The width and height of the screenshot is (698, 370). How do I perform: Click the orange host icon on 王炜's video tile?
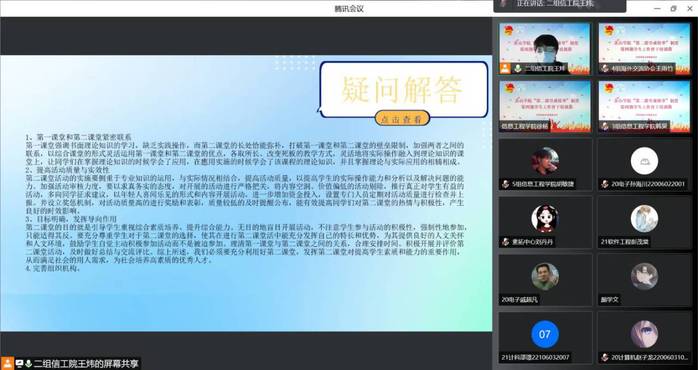(x=505, y=69)
